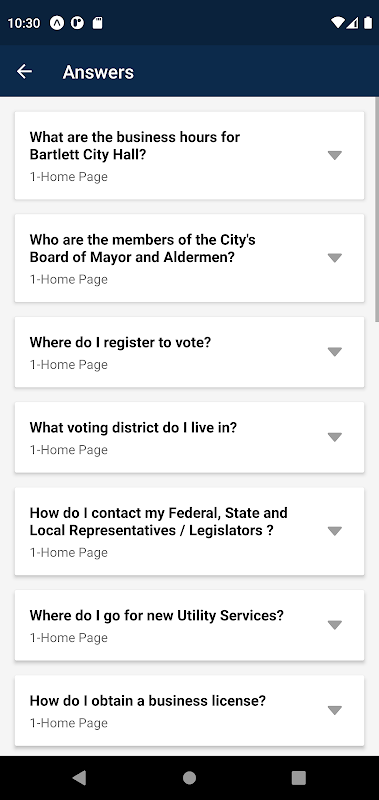Open the 'Who are the members' question text
The width and height of the screenshot is (379, 800).
142,248
